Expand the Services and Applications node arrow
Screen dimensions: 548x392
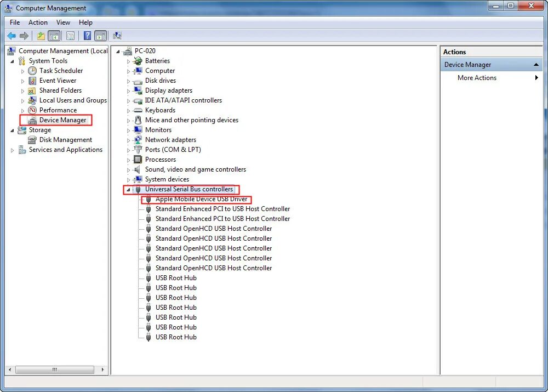(x=12, y=150)
